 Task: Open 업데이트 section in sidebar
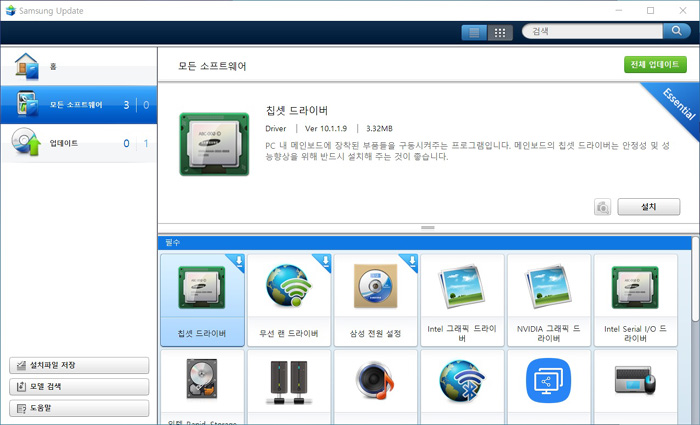(x=79, y=143)
